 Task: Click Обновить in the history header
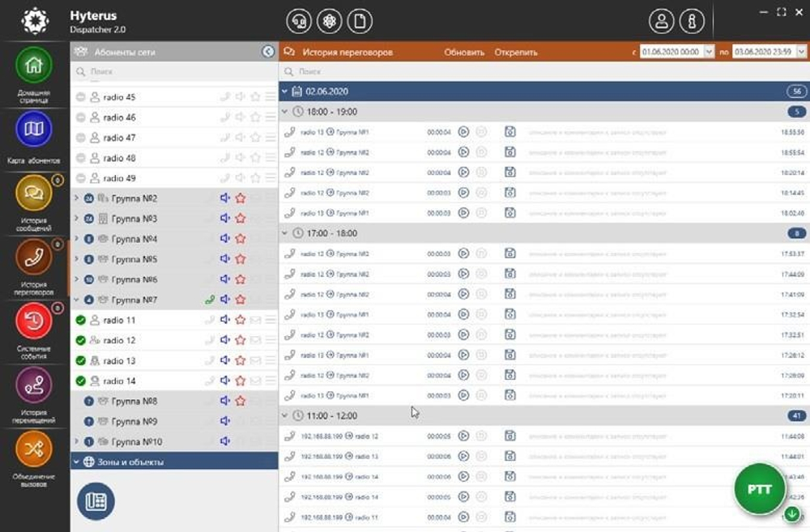pyautogui.click(x=464, y=52)
